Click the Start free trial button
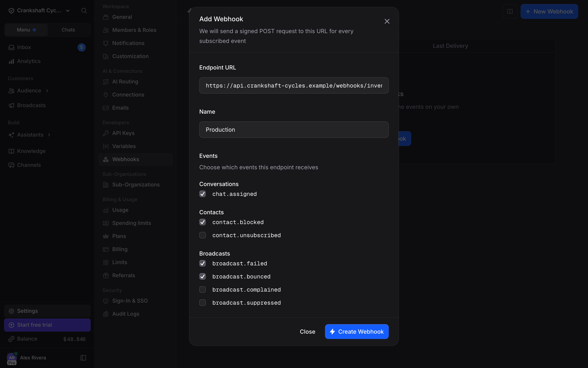The height and width of the screenshot is (368, 588). (47, 325)
